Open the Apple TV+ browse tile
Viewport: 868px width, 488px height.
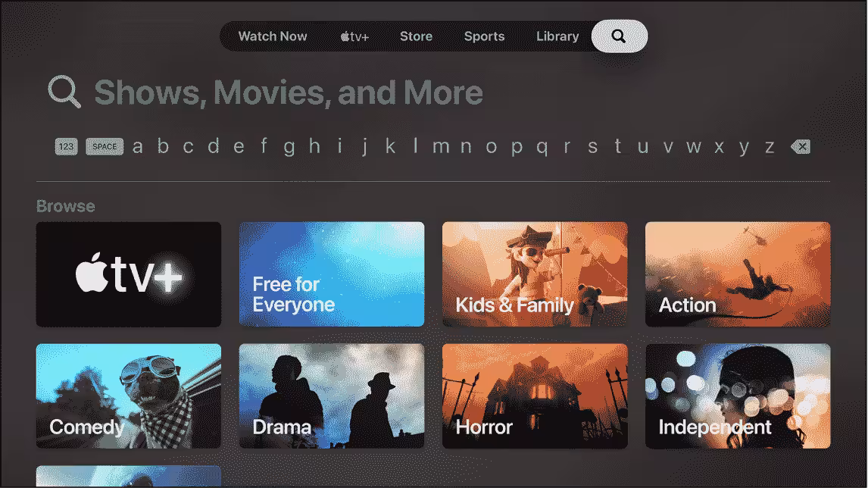129,274
